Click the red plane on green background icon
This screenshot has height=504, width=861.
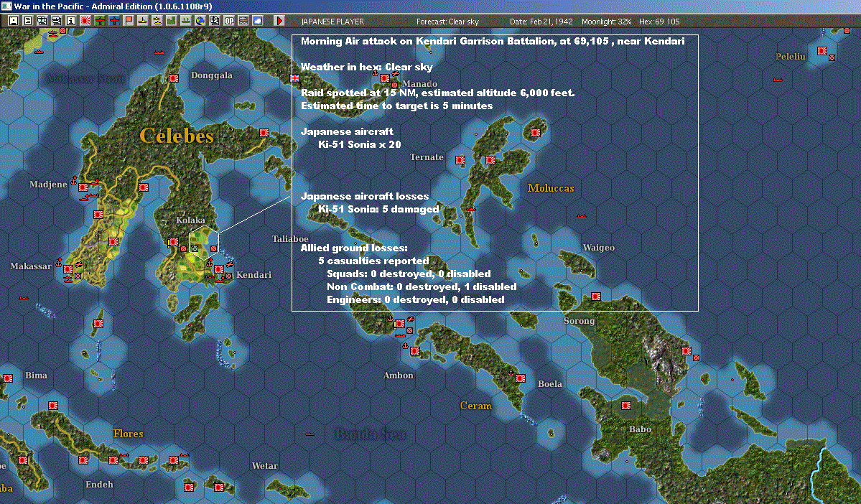100,21
